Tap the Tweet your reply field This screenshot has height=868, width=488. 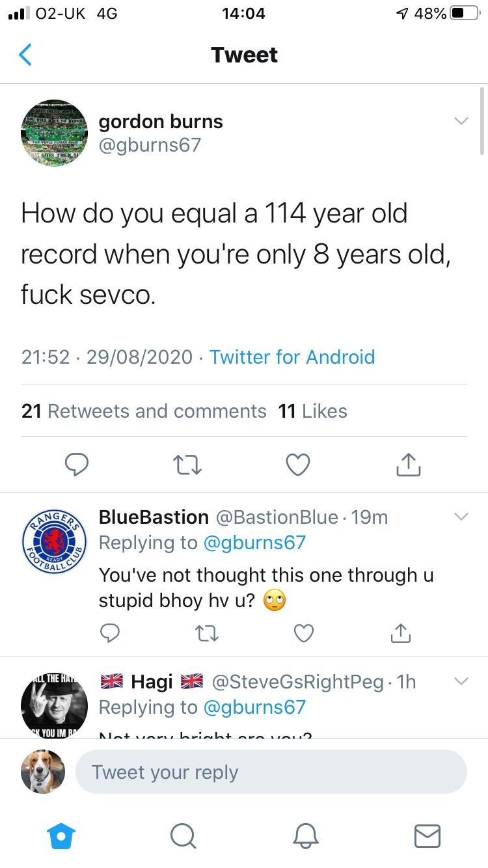[271, 772]
